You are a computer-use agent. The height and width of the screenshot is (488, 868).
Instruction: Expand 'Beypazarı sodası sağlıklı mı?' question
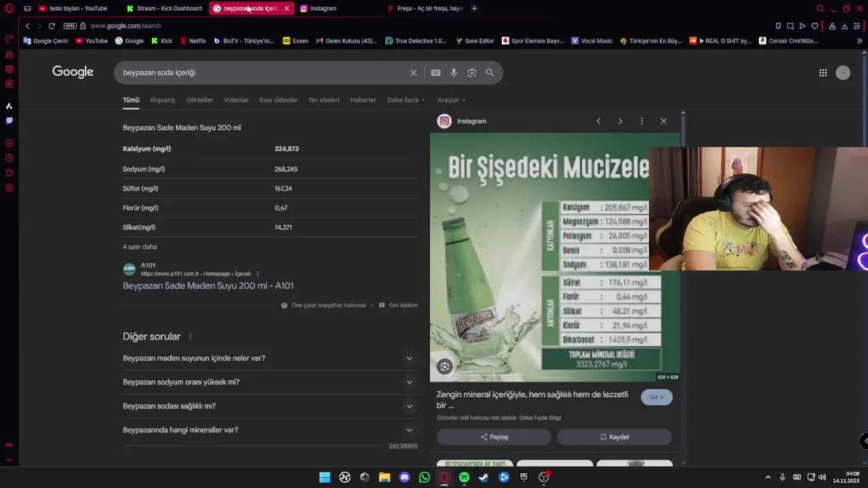pyautogui.click(x=409, y=406)
